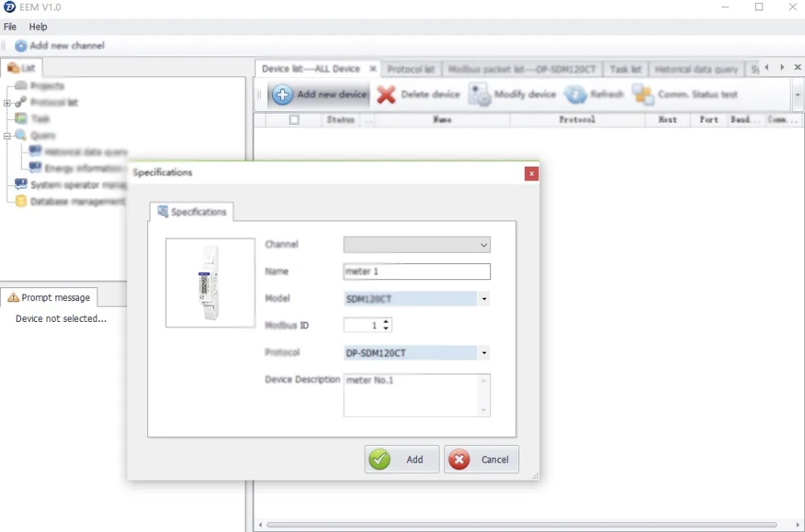Decrease the Modbus ID value

click(x=386, y=328)
